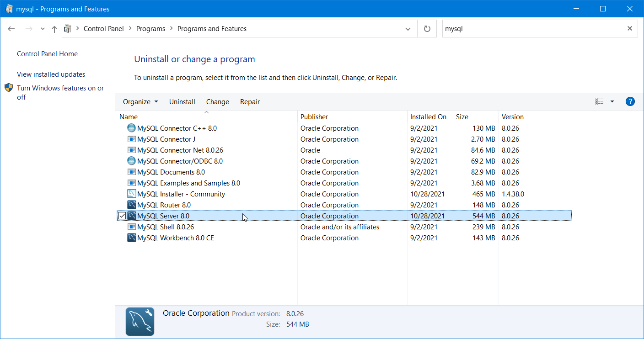Sort by the Name column header
This screenshot has height=339, width=644.
pyautogui.click(x=206, y=117)
